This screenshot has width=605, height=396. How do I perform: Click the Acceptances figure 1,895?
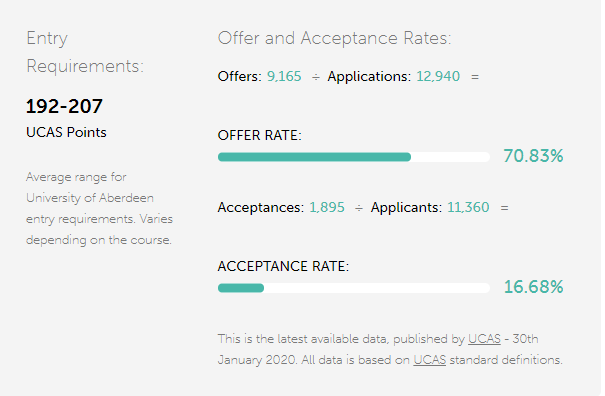coord(327,208)
